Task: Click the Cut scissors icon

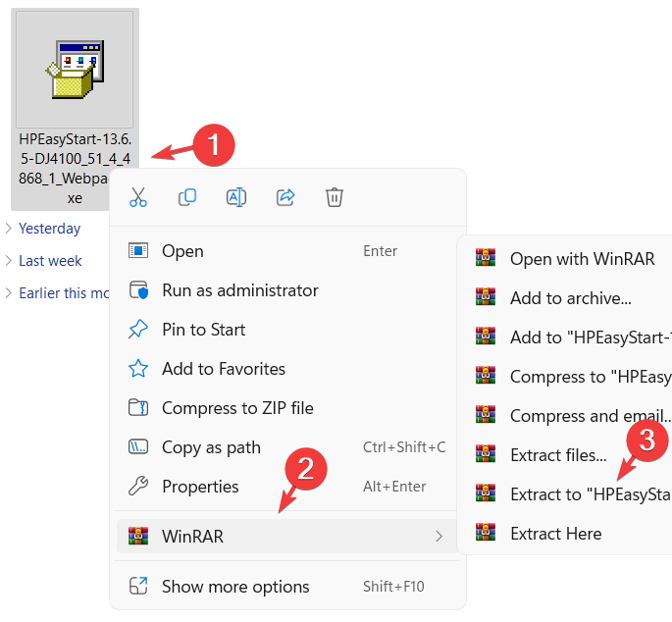Action: [138, 197]
